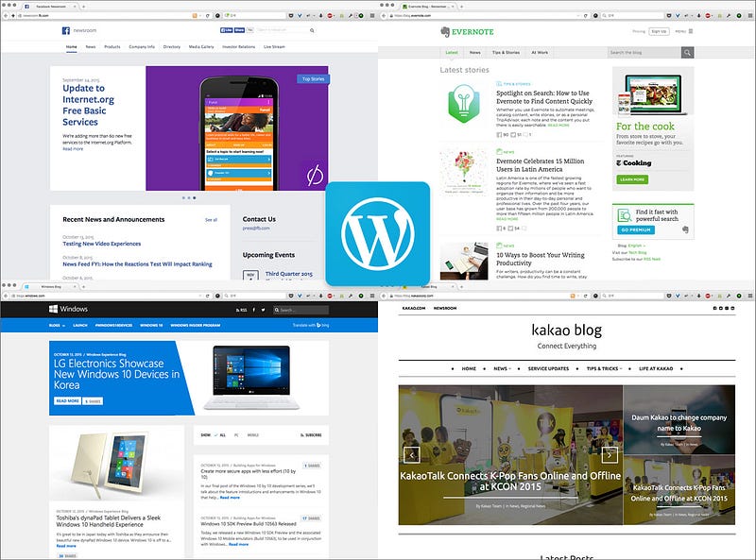The height and width of the screenshot is (560, 756).
Task: Click the last social icon in Kakao blog header
Action: click(732, 308)
